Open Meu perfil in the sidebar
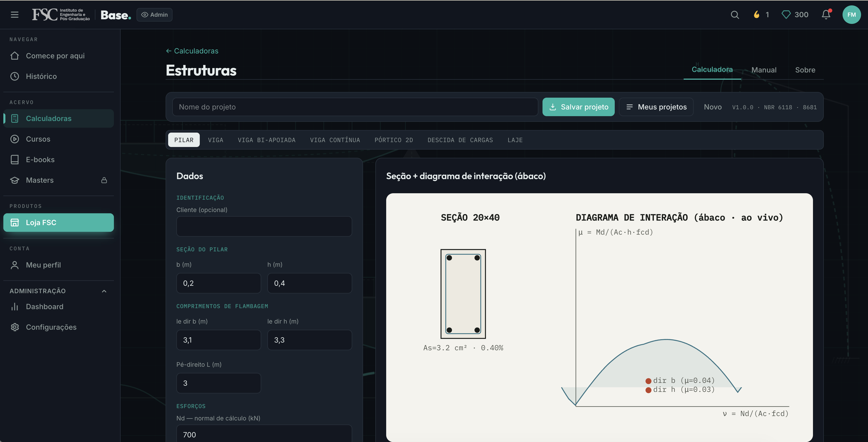The height and width of the screenshot is (442, 868). click(59, 265)
